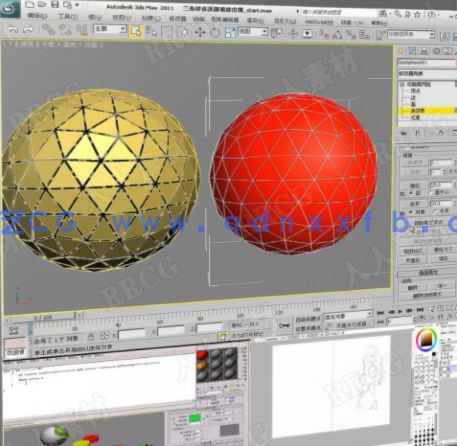Select the Link chain tool
Viewport: 457px width, 446px height.
pyautogui.click(x=48, y=30)
